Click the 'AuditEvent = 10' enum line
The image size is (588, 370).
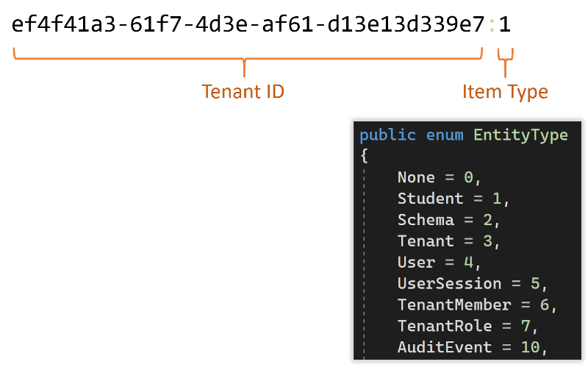pyautogui.click(x=473, y=347)
